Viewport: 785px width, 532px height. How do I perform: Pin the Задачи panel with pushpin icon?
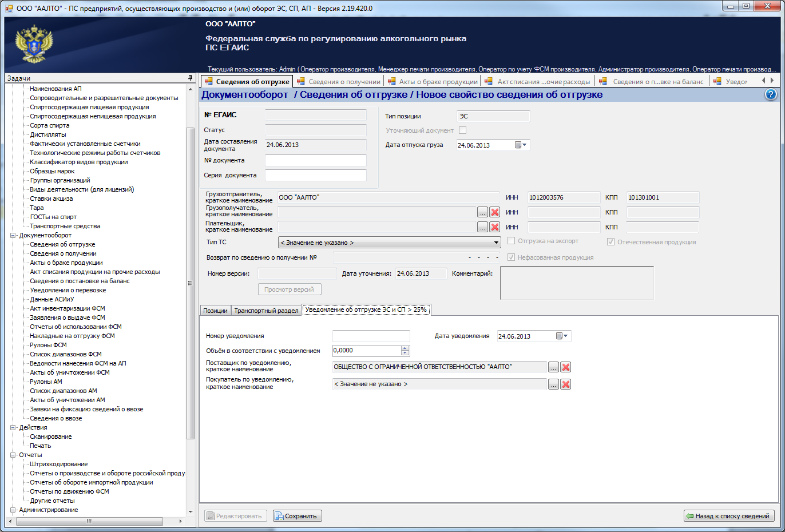(x=191, y=78)
